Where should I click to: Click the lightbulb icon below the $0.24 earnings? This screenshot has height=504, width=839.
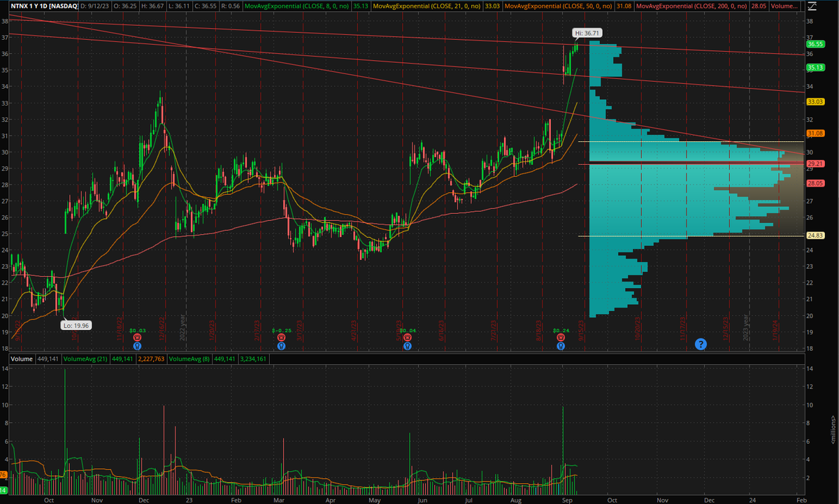point(561,345)
